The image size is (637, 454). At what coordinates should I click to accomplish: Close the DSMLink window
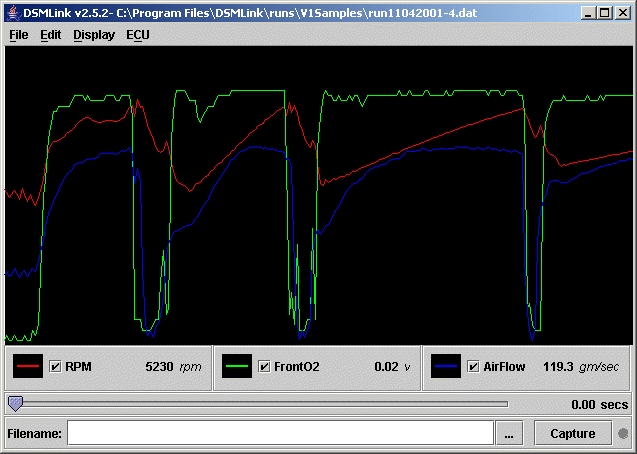pyautogui.click(x=620, y=13)
